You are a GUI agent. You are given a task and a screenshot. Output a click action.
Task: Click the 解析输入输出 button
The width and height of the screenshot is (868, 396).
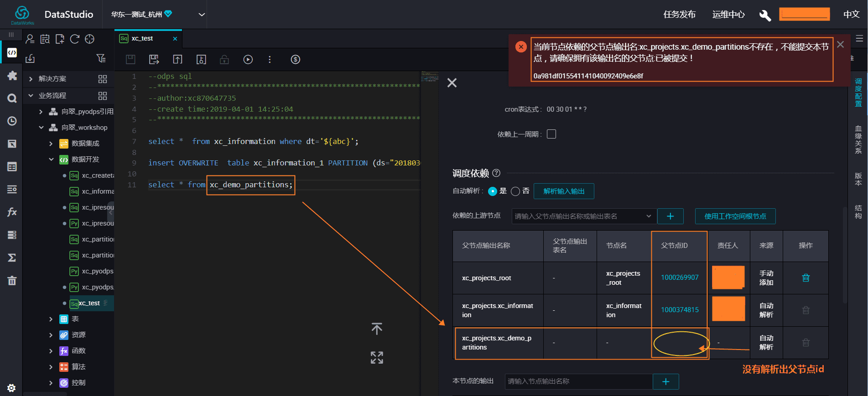click(x=564, y=191)
